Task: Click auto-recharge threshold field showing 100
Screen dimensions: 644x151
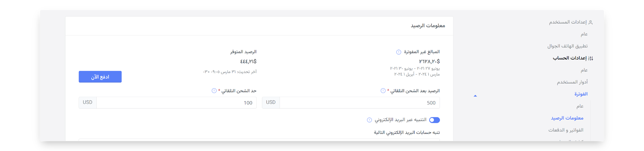Action: [x=176, y=103]
